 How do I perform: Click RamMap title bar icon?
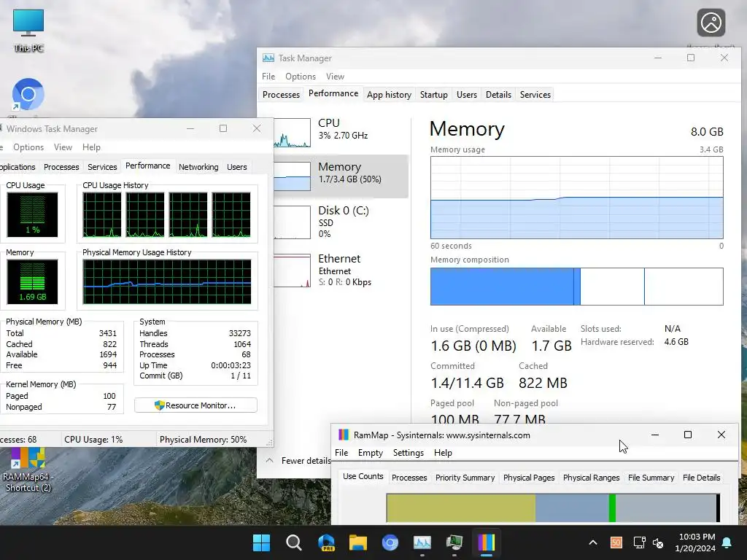[344, 435]
